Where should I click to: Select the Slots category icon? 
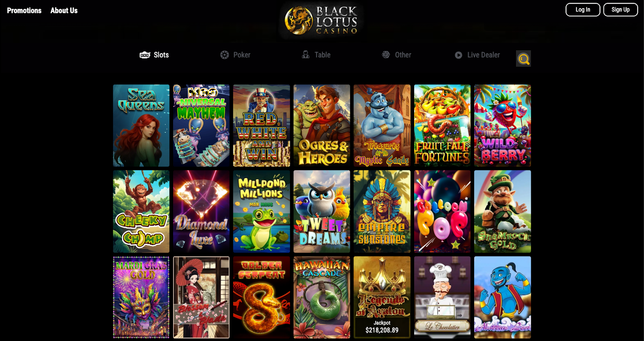[145, 55]
